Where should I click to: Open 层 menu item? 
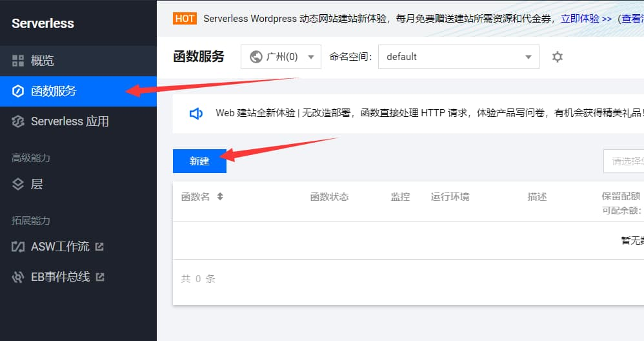click(78, 184)
